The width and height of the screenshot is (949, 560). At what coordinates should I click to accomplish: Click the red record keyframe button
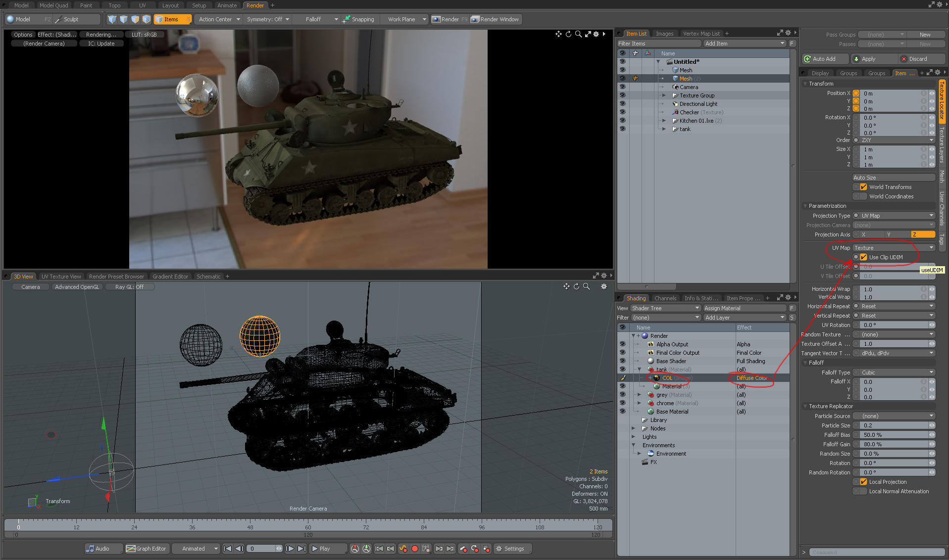coord(415,549)
